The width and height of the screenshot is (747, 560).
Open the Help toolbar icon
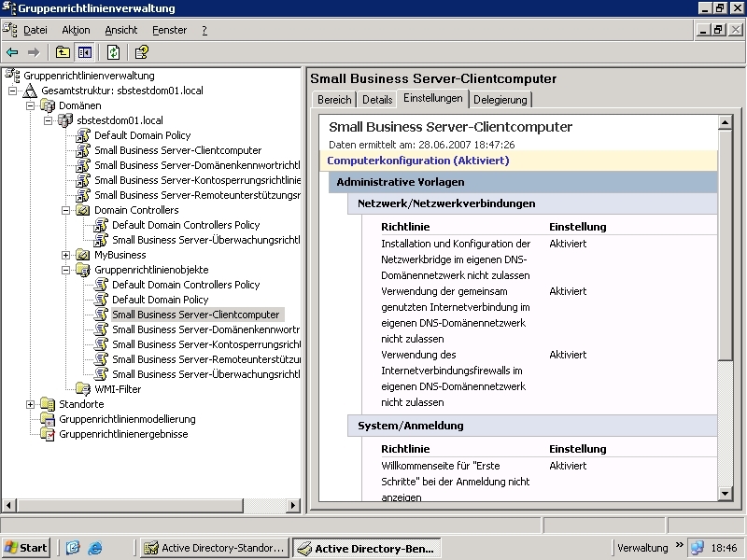(141, 52)
